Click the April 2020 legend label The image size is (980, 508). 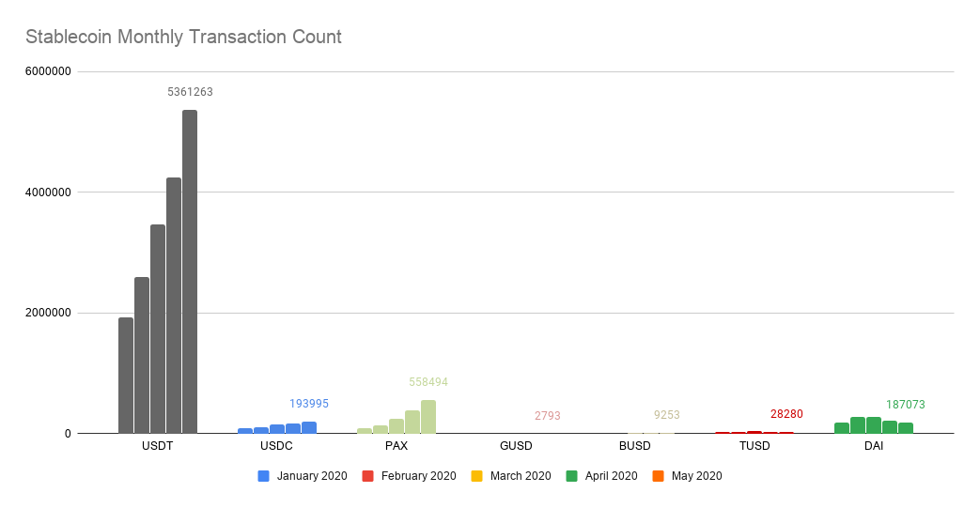[x=612, y=476]
